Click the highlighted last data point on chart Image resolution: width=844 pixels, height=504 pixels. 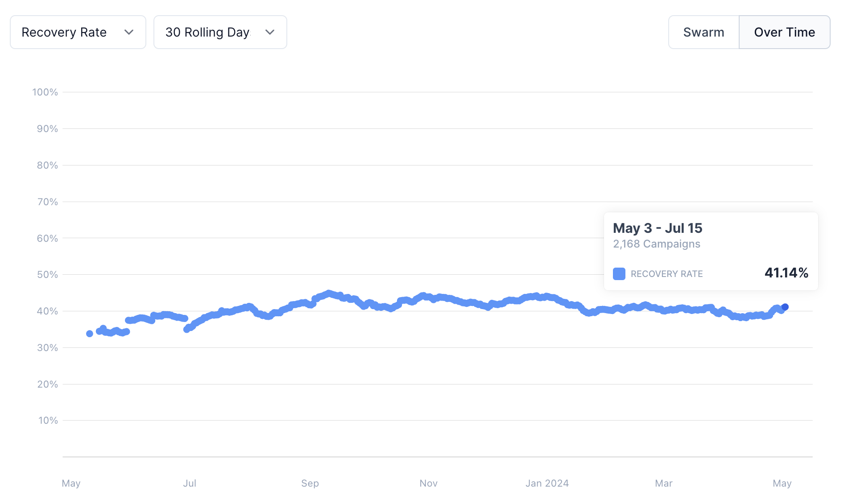(x=785, y=307)
